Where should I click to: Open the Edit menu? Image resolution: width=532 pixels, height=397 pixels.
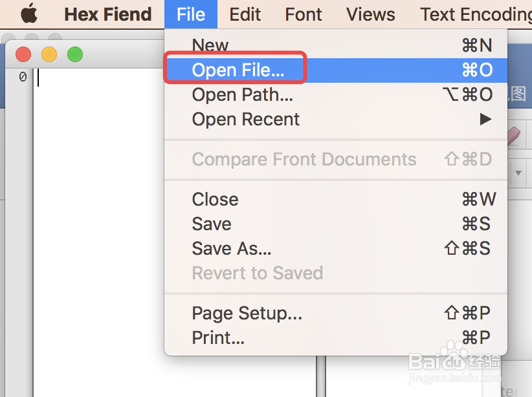pyautogui.click(x=245, y=14)
